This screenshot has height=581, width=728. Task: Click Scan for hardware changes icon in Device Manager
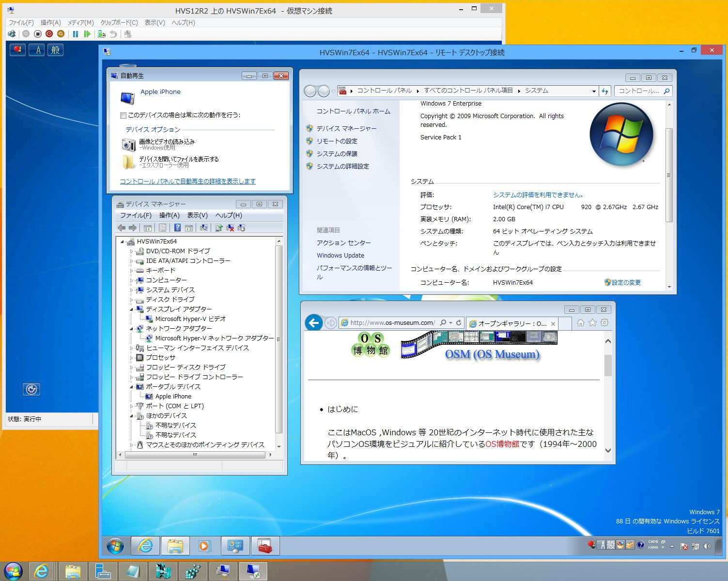[204, 228]
